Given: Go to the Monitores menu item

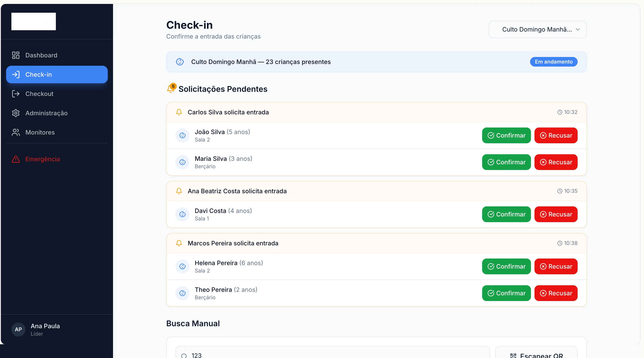Looking at the screenshot, I should 40,132.
